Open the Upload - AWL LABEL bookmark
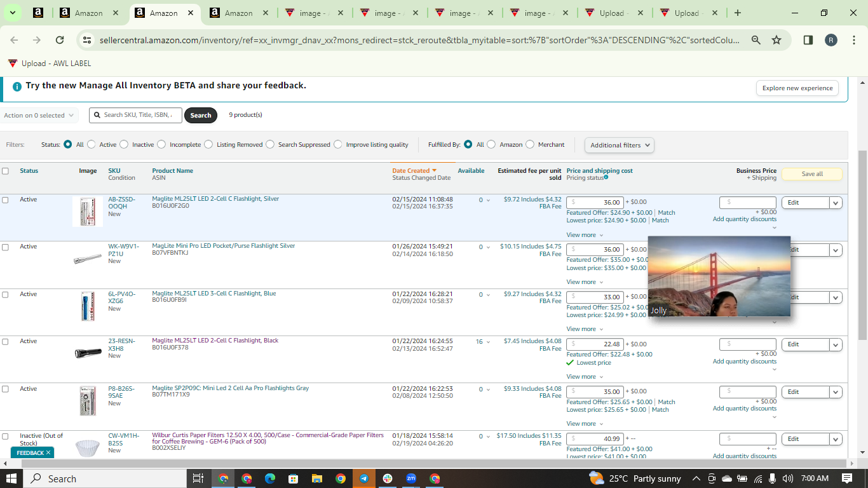The width and height of the screenshot is (868, 488). 50,64
